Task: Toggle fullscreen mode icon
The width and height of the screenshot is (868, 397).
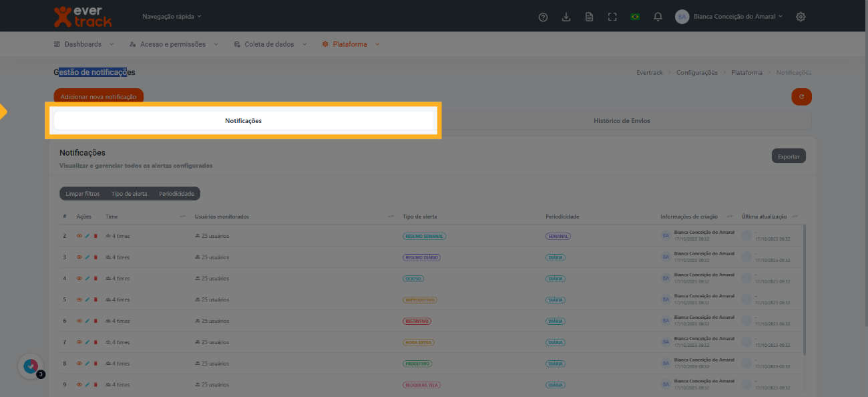Action: coord(612,17)
